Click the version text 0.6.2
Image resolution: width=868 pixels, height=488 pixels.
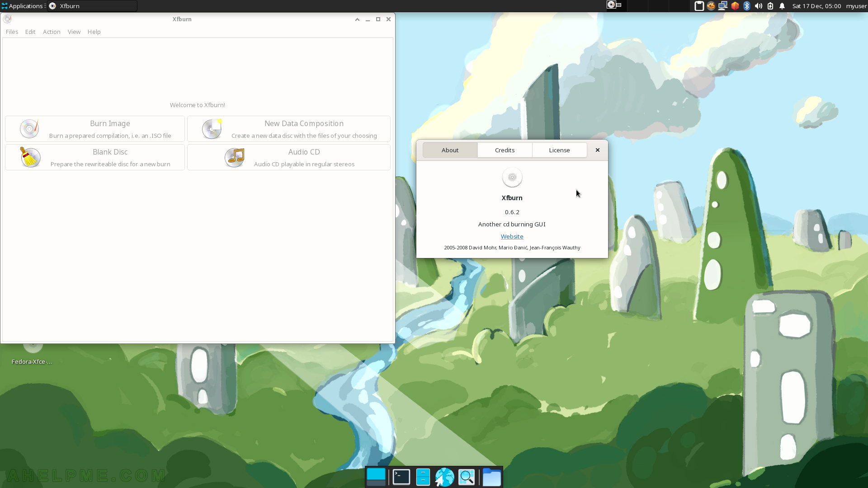pyautogui.click(x=512, y=212)
